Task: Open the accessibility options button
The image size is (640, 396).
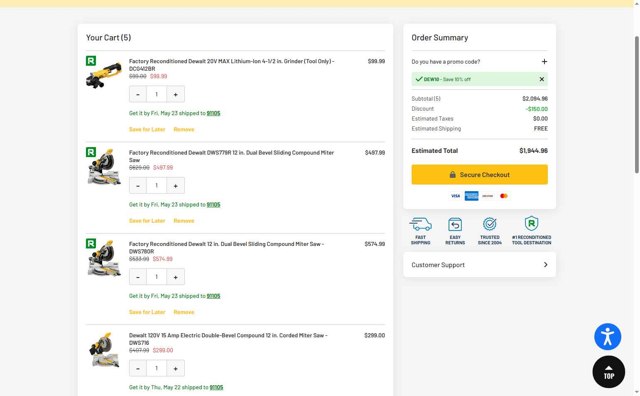Action: coord(608,337)
